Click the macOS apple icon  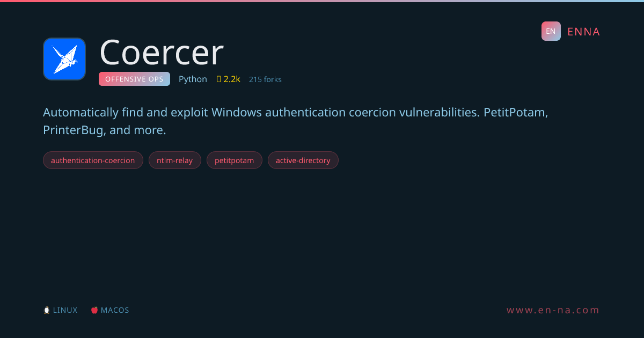tap(94, 310)
